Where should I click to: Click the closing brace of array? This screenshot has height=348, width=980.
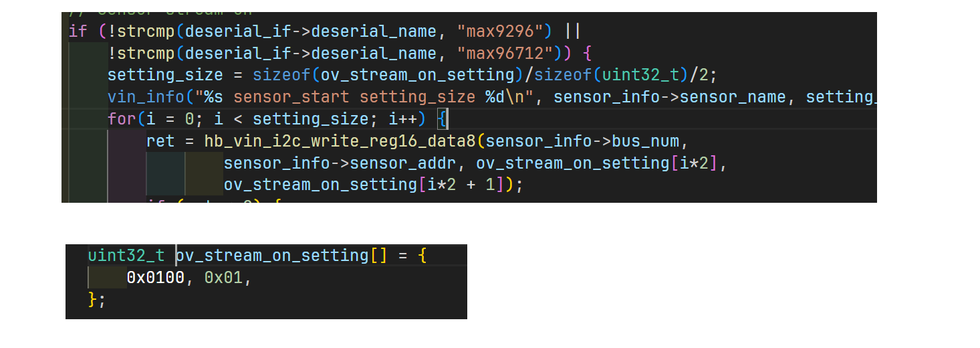click(x=92, y=299)
